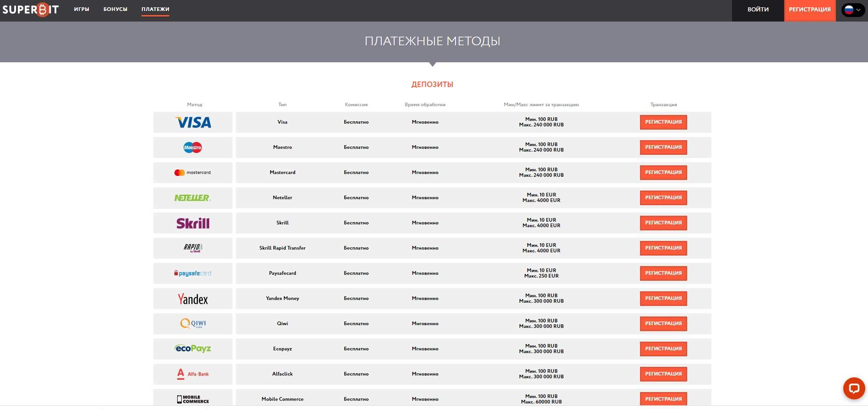The width and height of the screenshot is (868, 409).
Task: Click the Paysafecard logo
Action: (x=193, y=273)
